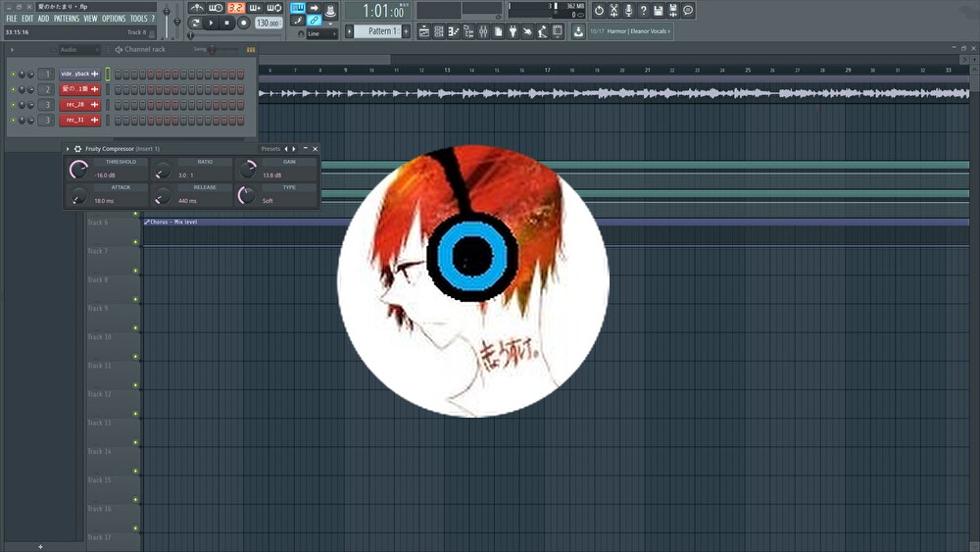Toggle typing keyboard to piano

(x=298, y=8)
